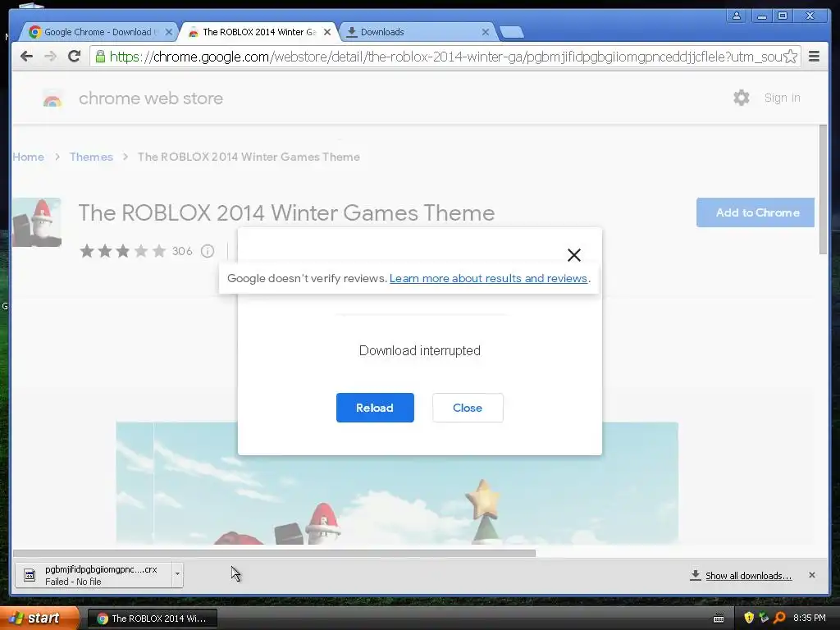Screen dimensions: 840x630
Task: Open a new tab with the tab button
Action: click(x=512, y=32)
